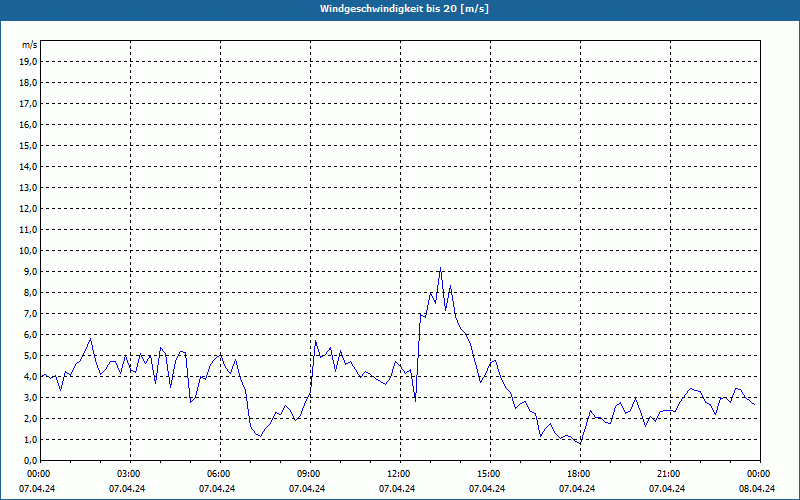Click the 8,0 y-axis label

(x=30, y=292)
